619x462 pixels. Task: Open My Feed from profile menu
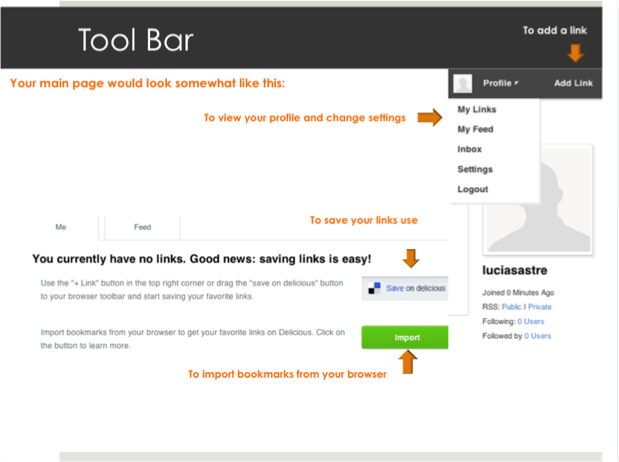[x=475, y=129]
